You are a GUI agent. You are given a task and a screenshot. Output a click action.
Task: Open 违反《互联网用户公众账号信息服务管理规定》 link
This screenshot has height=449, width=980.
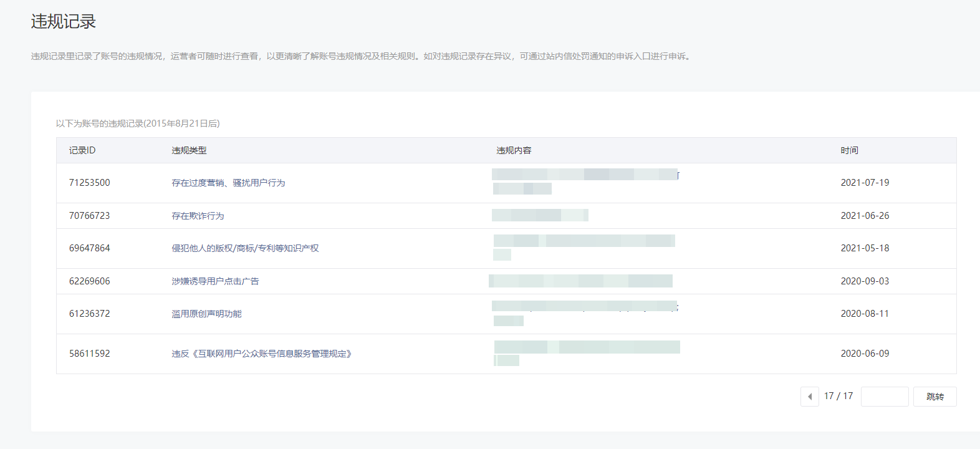tap(262, 354)
